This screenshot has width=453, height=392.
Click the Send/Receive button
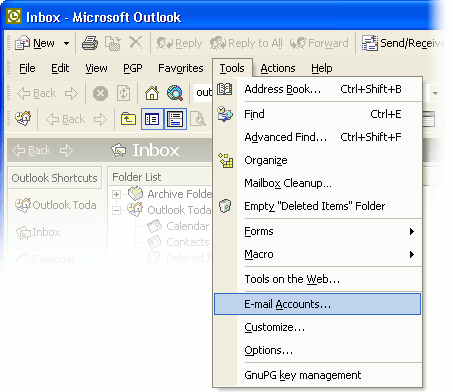pyautogui.click(x=403, y=43)
